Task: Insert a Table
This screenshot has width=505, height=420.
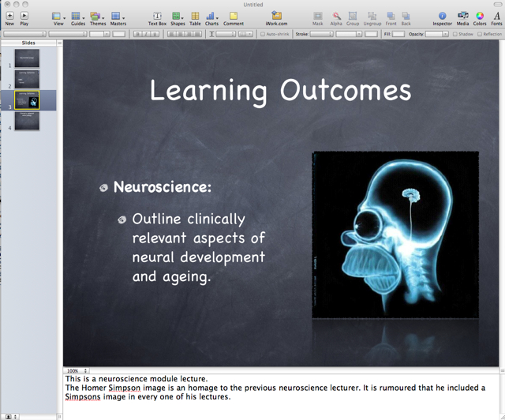Action: point(195,18)
